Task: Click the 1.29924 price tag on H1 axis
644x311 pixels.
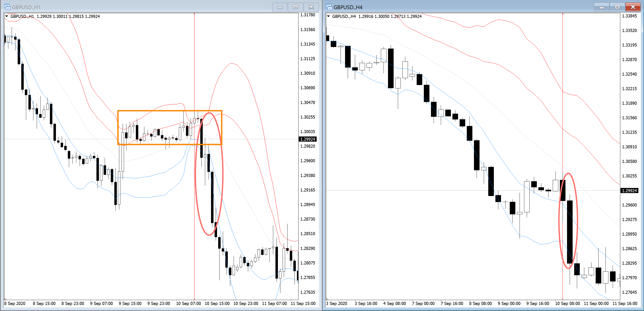Action: click(307, 139)
